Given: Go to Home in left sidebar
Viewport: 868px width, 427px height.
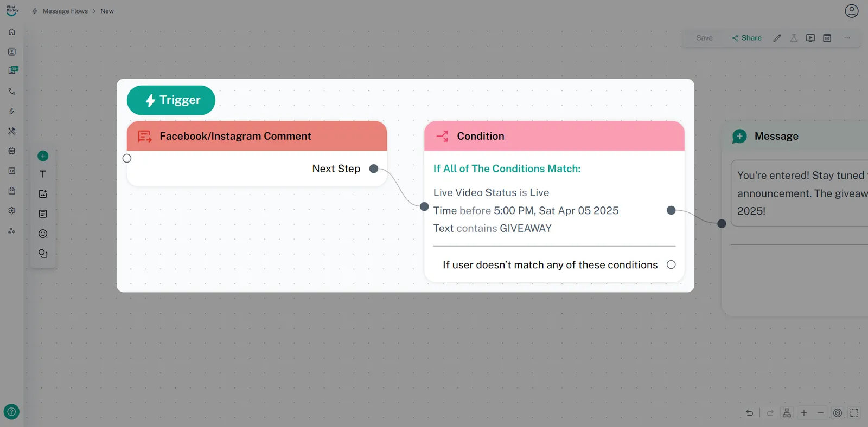Looking at the screenshot, I should pos(12,32).
